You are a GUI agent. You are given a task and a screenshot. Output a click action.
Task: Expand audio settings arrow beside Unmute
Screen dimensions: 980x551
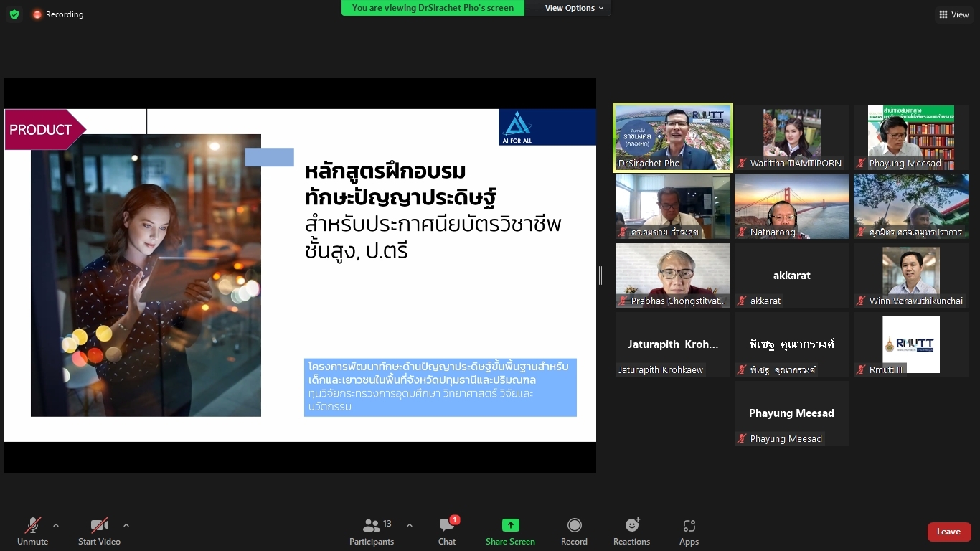click(56, 525)
